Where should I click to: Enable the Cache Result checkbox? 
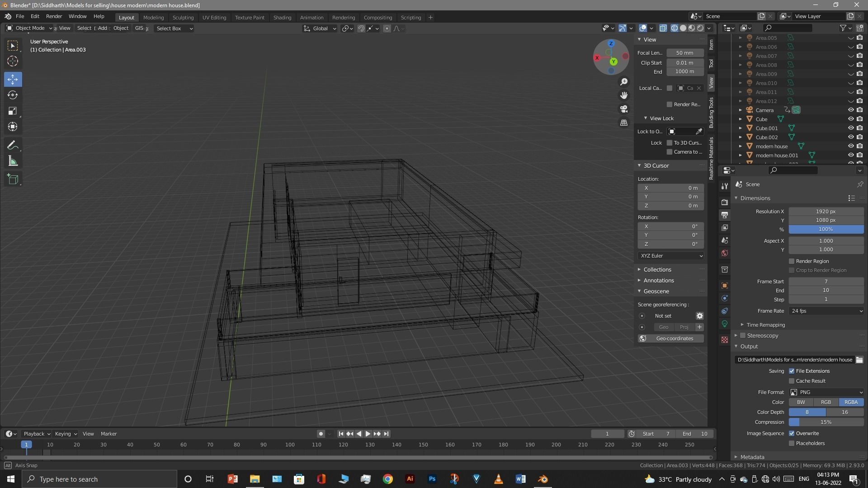[x=792, y=381]
